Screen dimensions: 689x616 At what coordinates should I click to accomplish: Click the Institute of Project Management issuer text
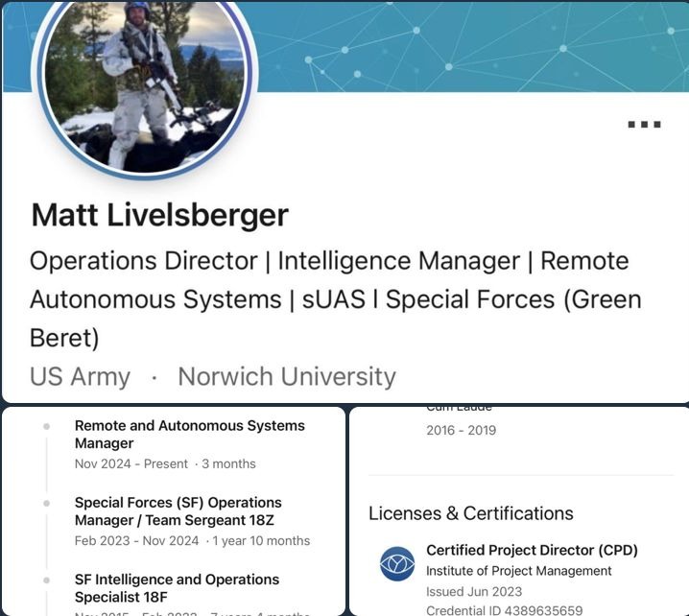[518, 571]
